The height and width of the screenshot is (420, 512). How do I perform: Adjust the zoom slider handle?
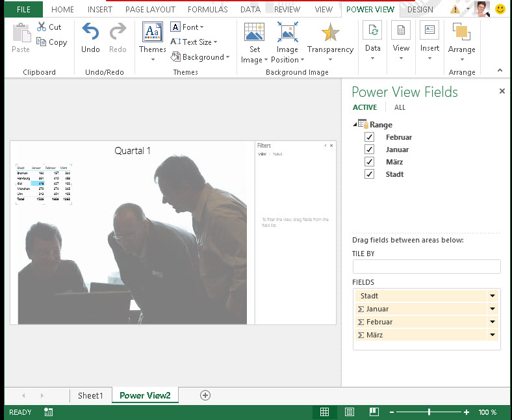pos(429,412)
